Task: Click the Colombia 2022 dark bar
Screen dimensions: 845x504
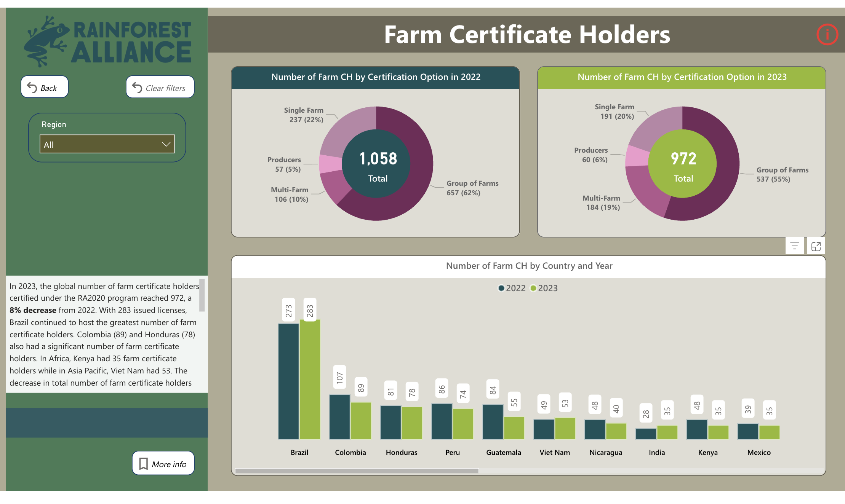Action: (x=339, y=417)
